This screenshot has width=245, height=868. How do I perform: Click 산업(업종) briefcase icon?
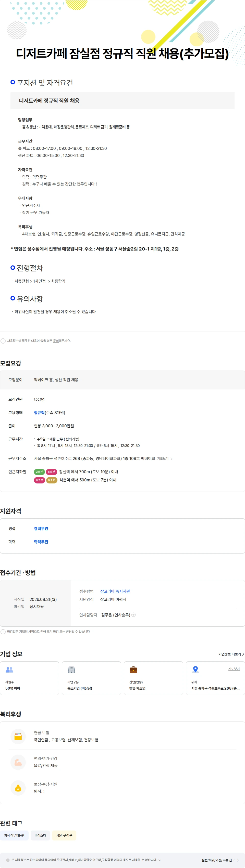pyautogui.click(x=133, y=670)
